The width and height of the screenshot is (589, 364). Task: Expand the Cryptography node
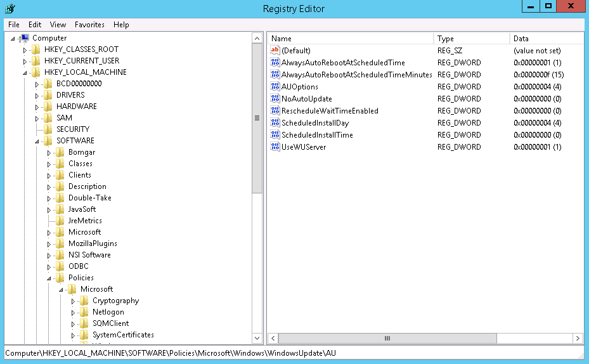[x=73, y=301]
